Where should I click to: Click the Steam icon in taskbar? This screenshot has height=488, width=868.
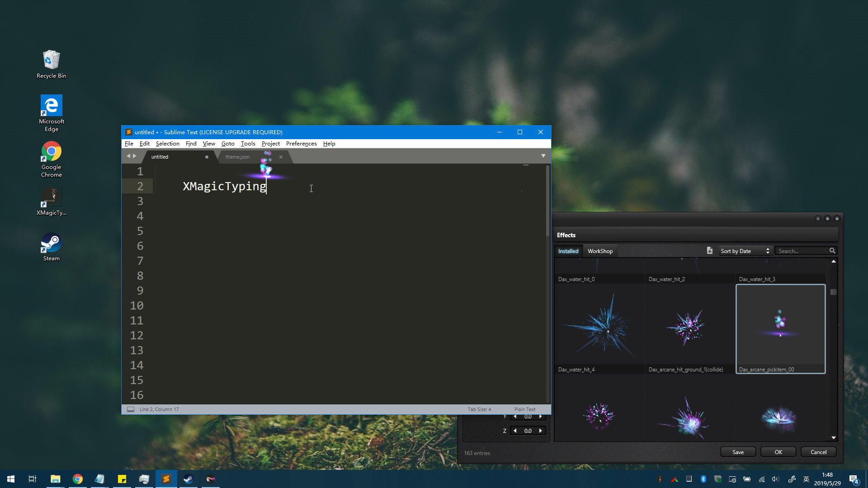[x=189, y=479]
